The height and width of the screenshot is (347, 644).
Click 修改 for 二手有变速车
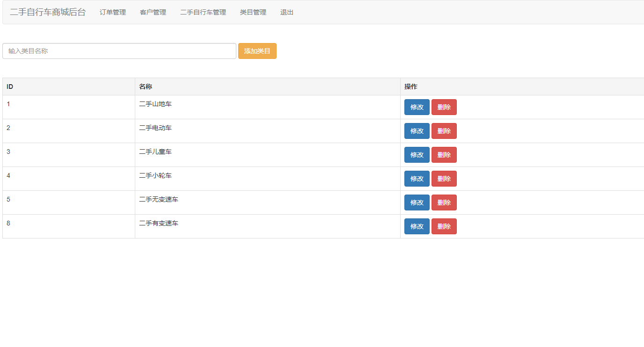pos(417,226)
